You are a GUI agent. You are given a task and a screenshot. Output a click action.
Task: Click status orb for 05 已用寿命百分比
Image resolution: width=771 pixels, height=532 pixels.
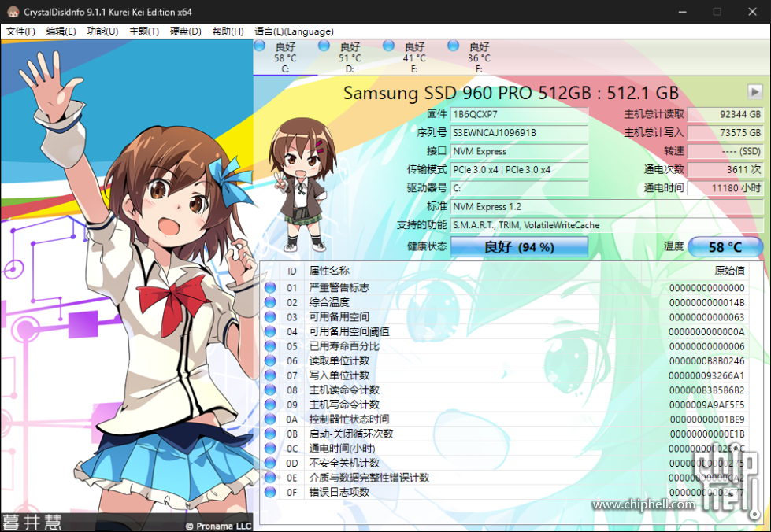270,345
